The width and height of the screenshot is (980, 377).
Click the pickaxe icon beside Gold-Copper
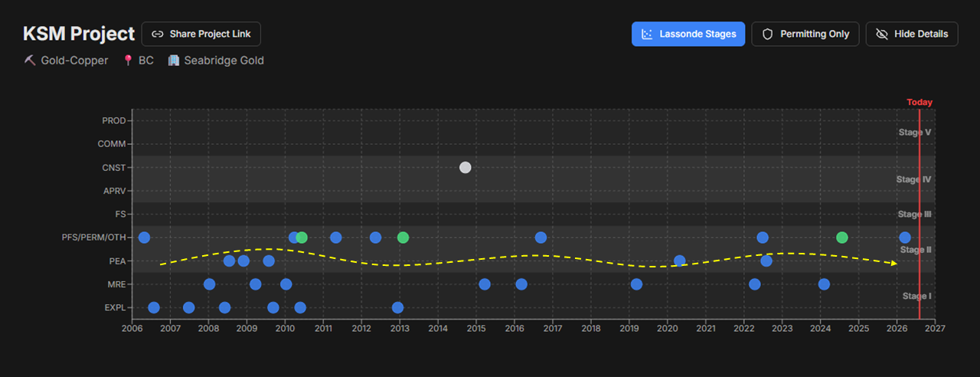click(30, 61)
